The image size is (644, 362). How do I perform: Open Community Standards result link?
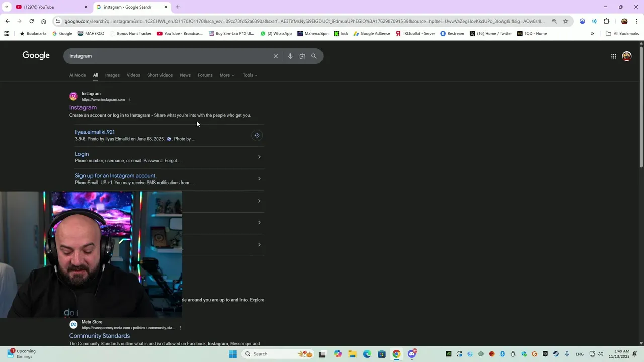100,336
